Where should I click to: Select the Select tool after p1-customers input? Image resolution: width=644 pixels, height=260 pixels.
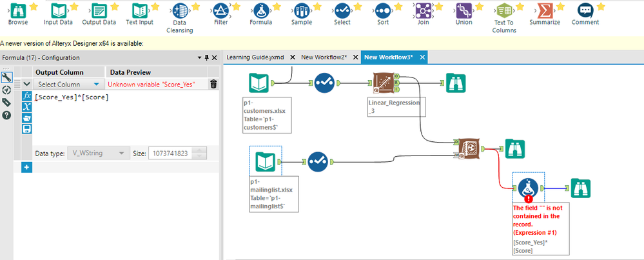(325, 83)
